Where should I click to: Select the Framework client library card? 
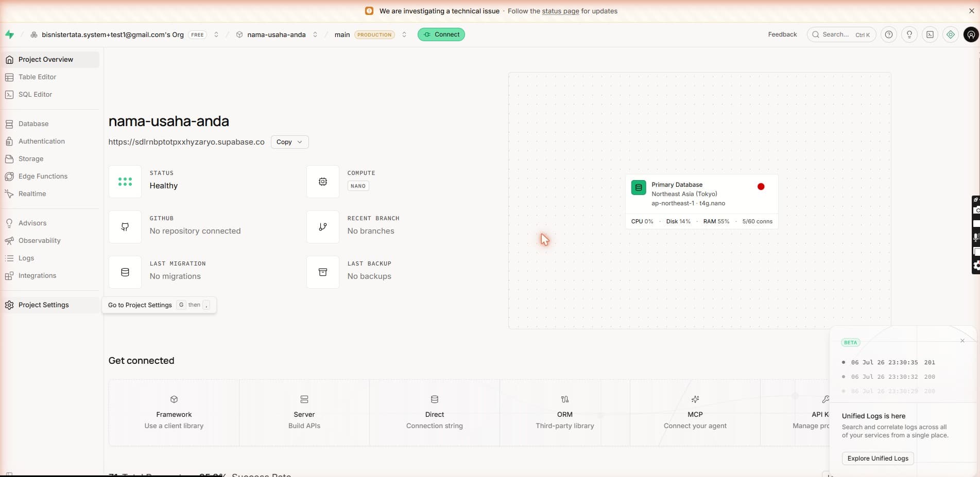pos(174,413)
